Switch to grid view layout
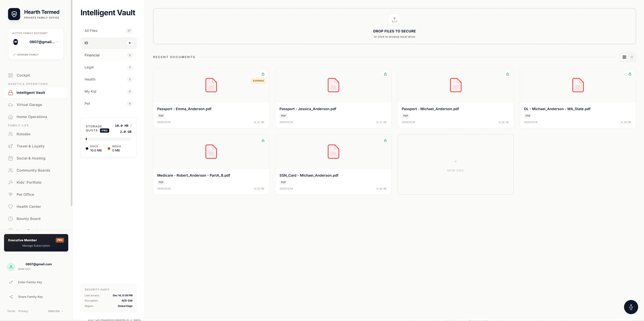The height and width of the screenshot is (321, 644). coord(624,57)
